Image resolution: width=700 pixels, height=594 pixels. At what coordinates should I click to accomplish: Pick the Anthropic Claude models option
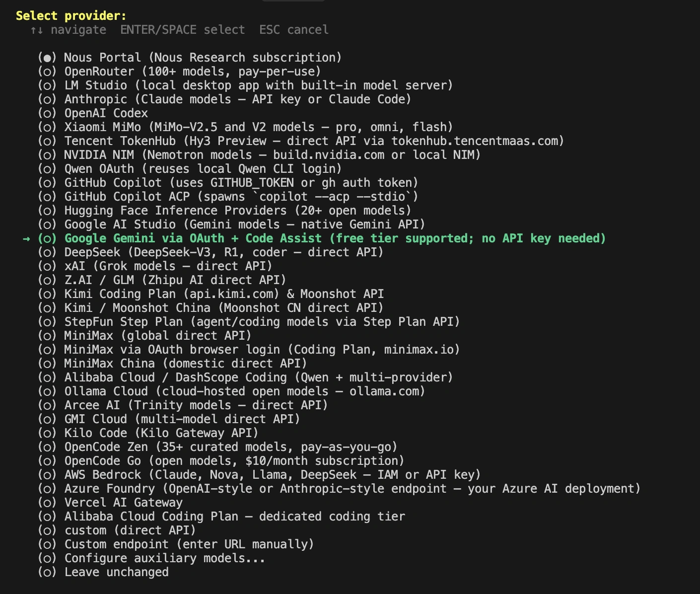[225, 99]
